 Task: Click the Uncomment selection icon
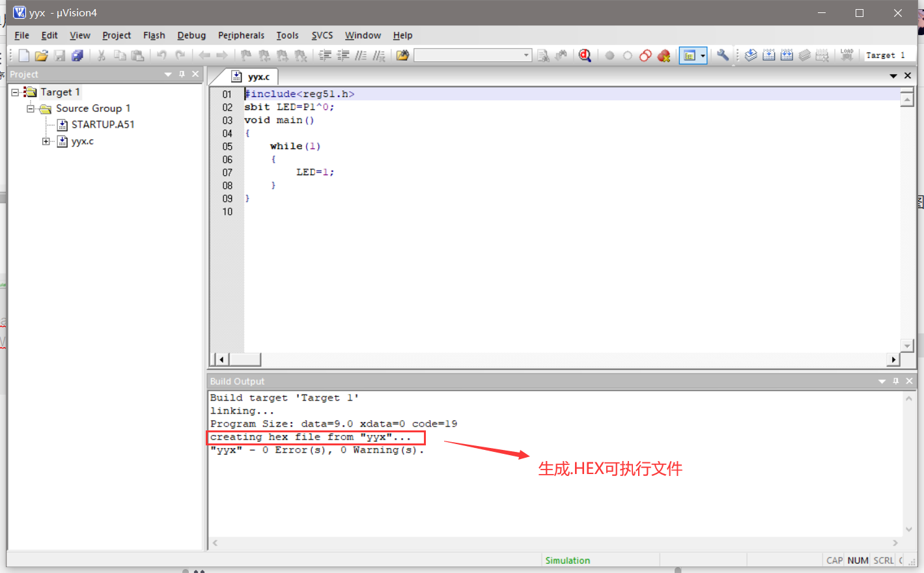tap(379, 55)
